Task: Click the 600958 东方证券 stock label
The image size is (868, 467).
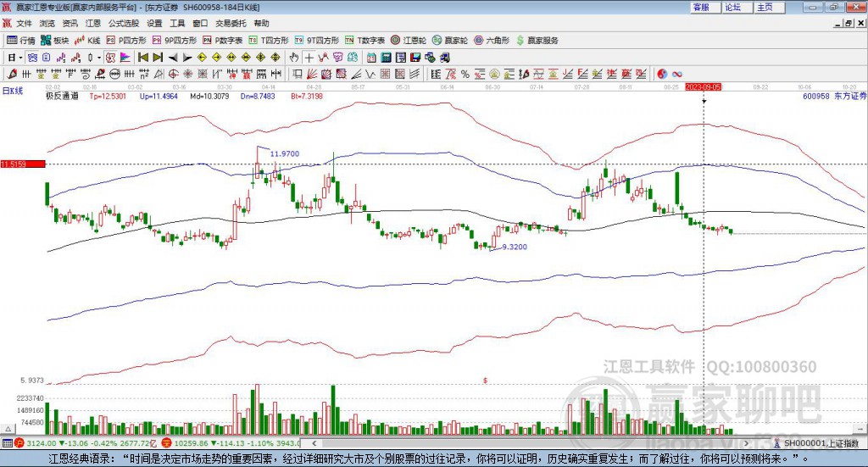Action: (834, 97)
